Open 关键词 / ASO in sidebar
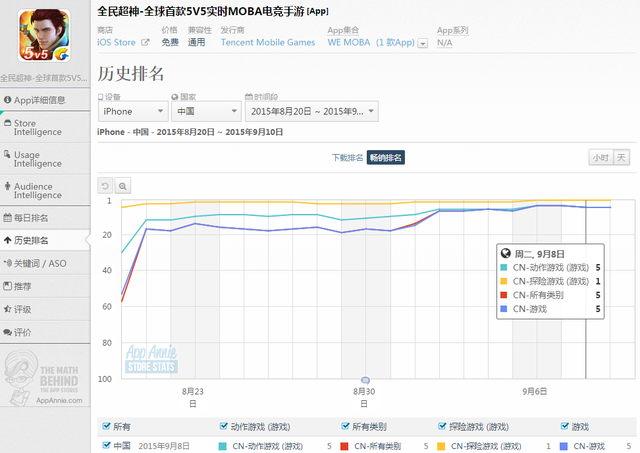The image size is (640, 453). click(x=45, y=263)
